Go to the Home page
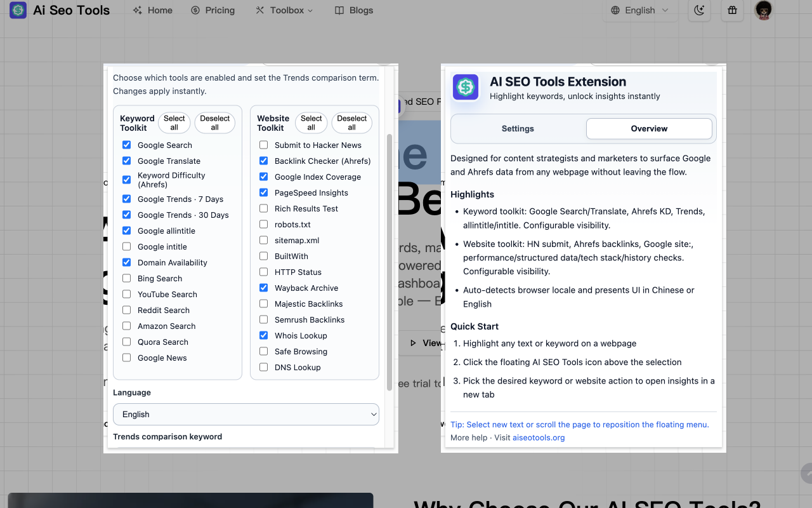The height and width of the screenshot is (508, 812). pos(153,10)
